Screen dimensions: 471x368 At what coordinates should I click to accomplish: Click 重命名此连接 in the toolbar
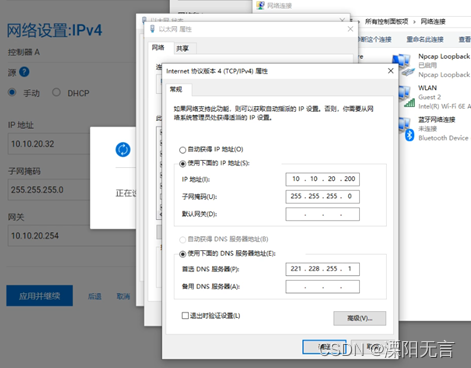(425, 39)
